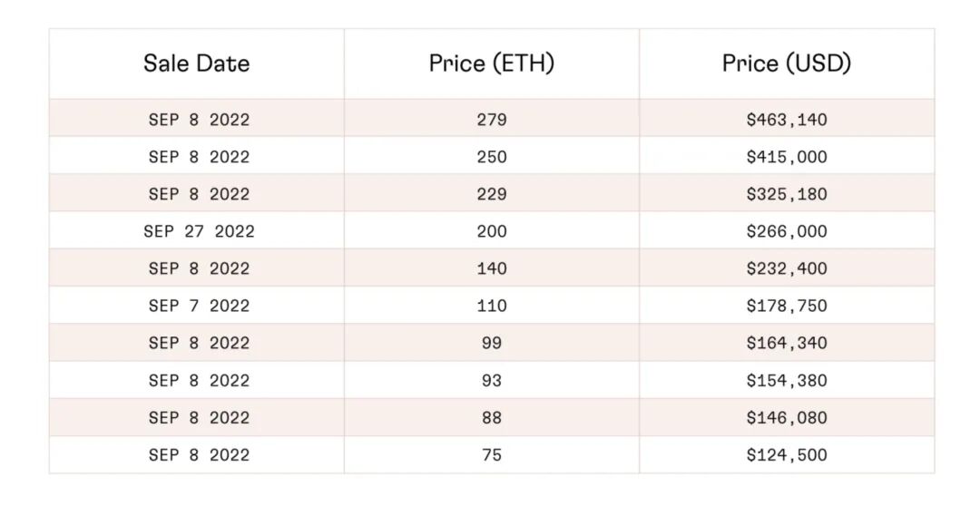Click the 75 ETH price cell
Viewport: 980px width, 506px height.
(491, 454)
